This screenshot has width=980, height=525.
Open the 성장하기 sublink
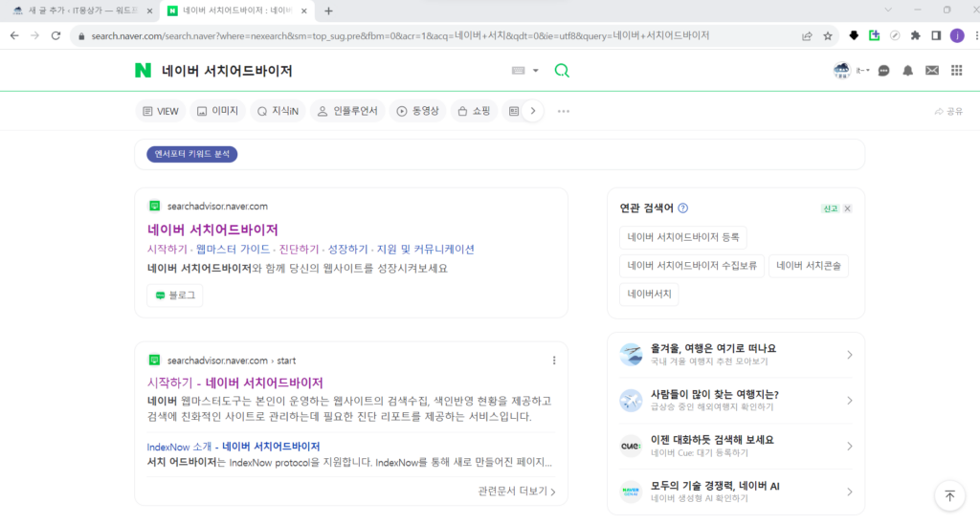pyautogui.click(x=347, y=249)
